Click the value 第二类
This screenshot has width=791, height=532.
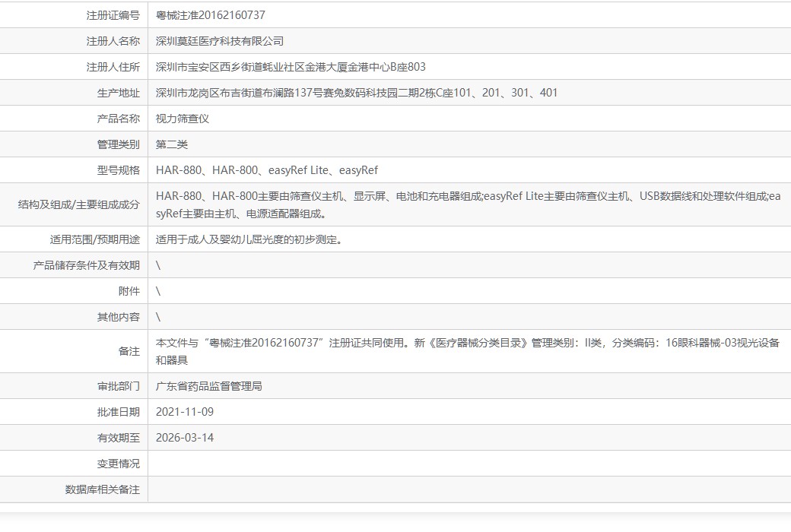[172, 144]
